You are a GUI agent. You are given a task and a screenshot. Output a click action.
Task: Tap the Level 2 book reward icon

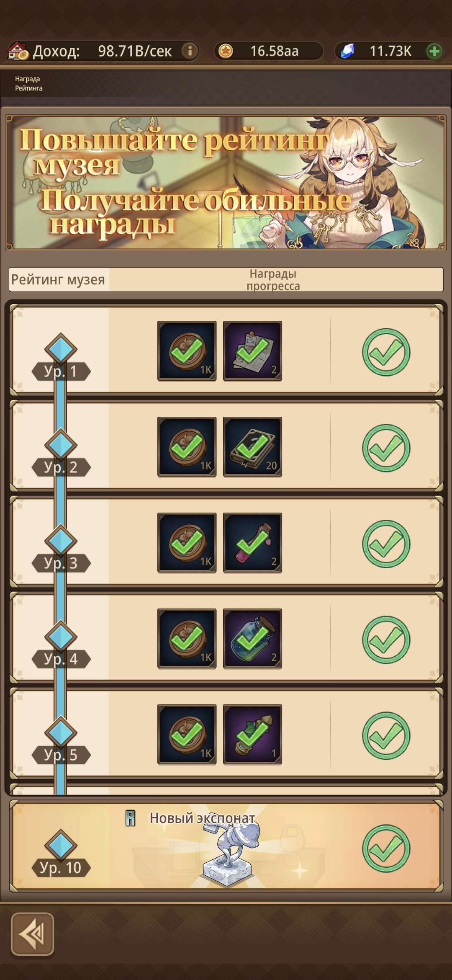click(x=252, y=446)
